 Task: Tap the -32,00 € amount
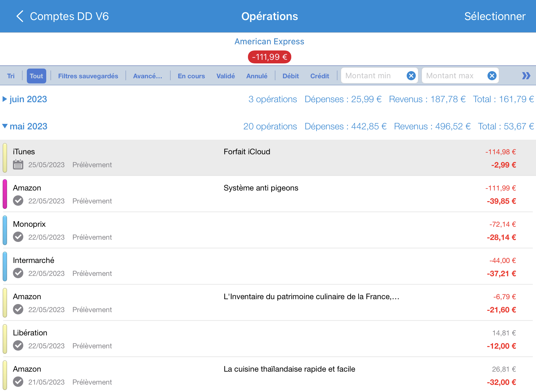501,382
